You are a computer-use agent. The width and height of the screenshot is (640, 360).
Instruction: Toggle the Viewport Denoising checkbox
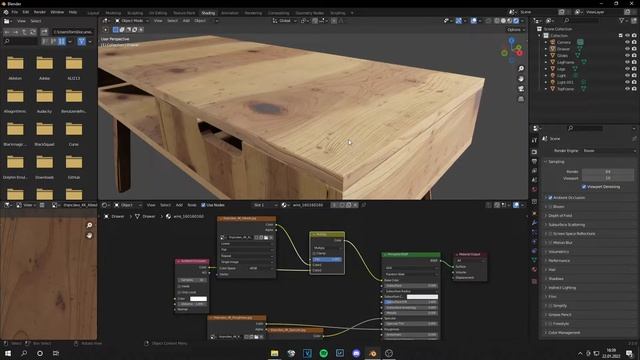tap(584, 187)
